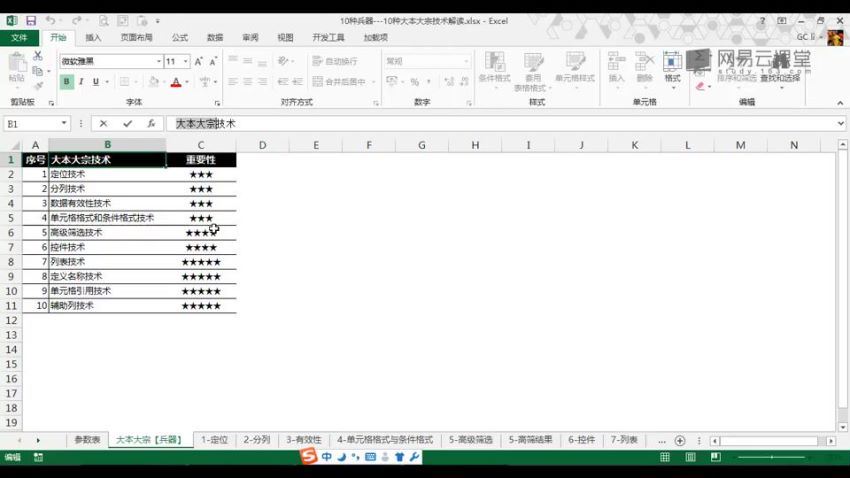Viewport: 850px width, 478px height.
Task: Click the Paste clipboard icon
Action: [17, 63]
